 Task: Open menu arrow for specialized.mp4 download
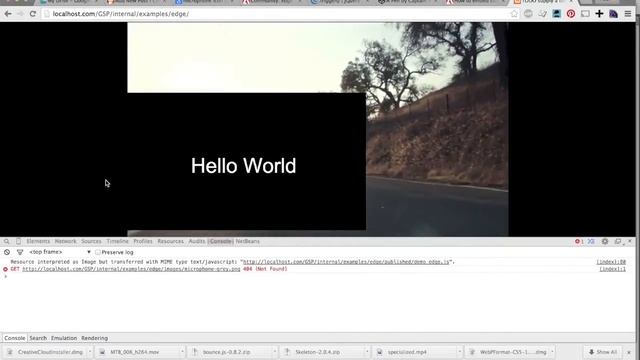pos(460,352)
